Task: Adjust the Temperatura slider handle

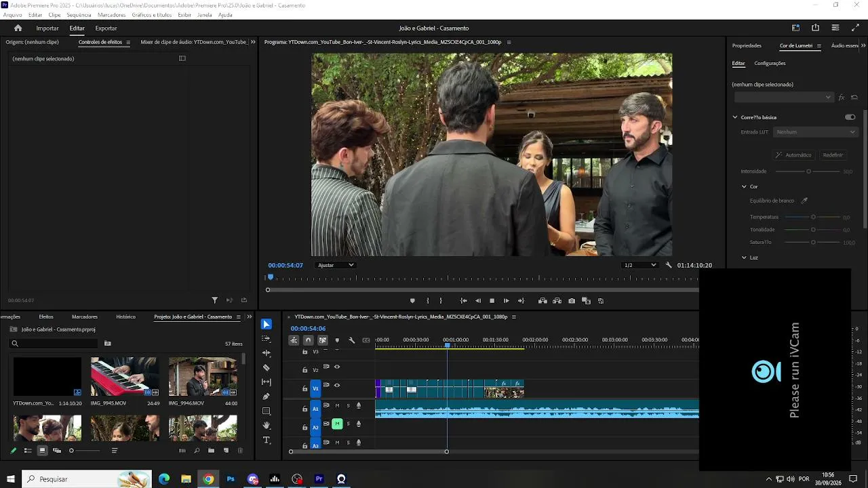Action: [813, 217]
